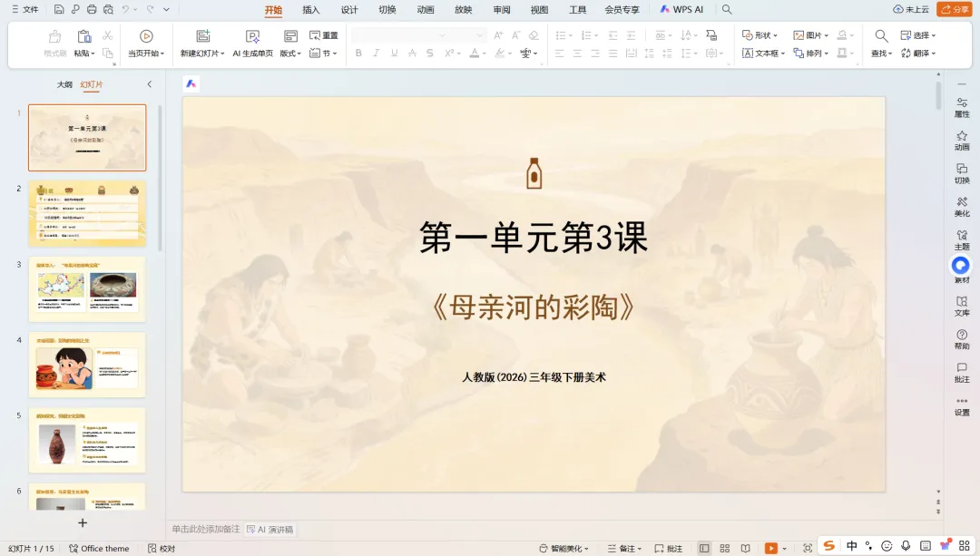Click AI 演讲稿 button in notes area

click(270, 529)
